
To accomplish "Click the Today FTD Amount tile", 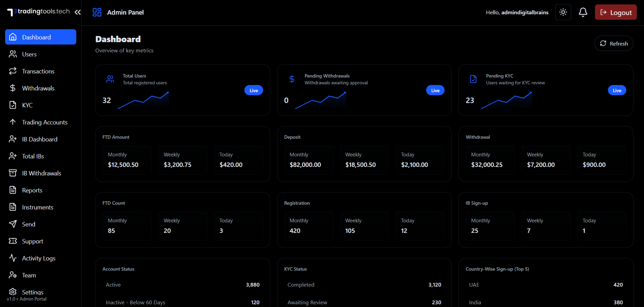I will pos(238,160).
